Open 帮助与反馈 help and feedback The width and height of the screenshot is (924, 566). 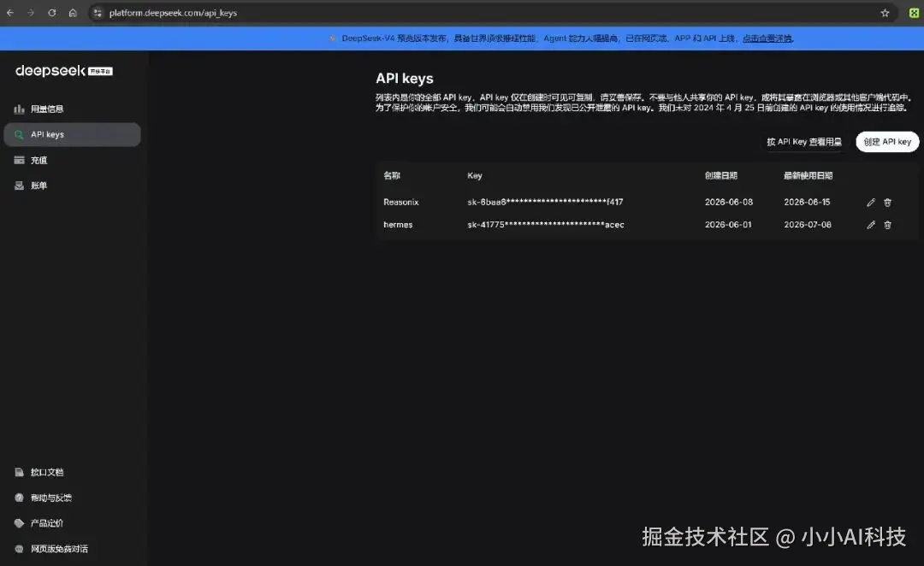(x=72, y=498)
